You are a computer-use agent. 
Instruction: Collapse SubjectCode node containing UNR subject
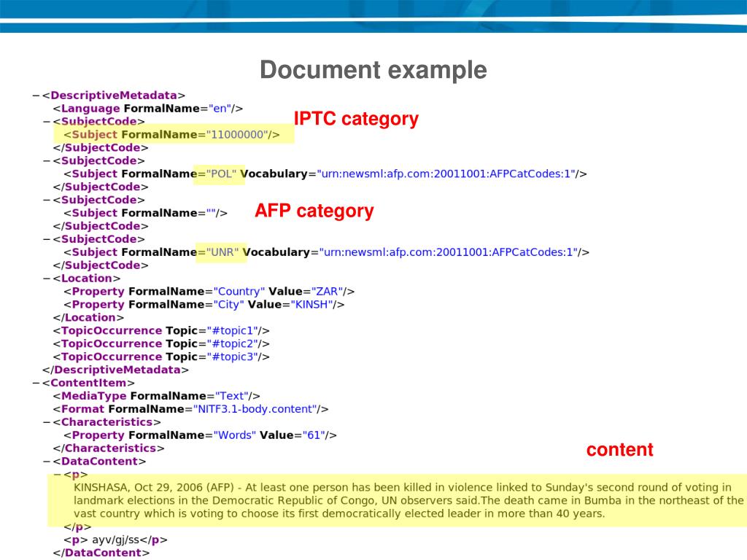point(46,239)
